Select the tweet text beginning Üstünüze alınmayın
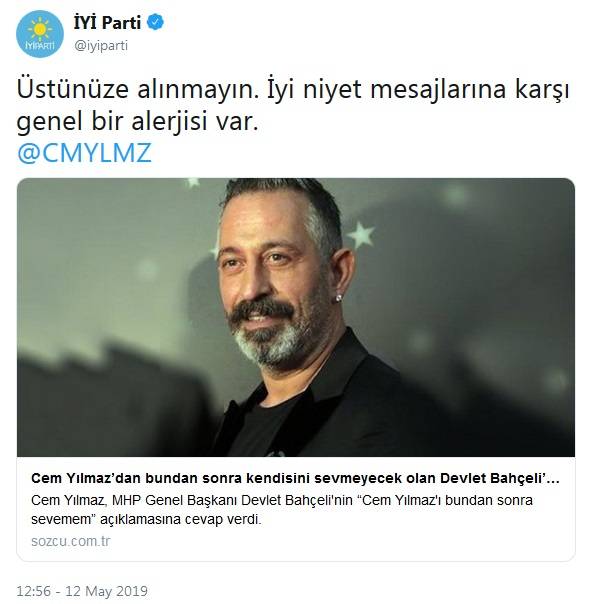Screen dimensions: 600x604 293,105
